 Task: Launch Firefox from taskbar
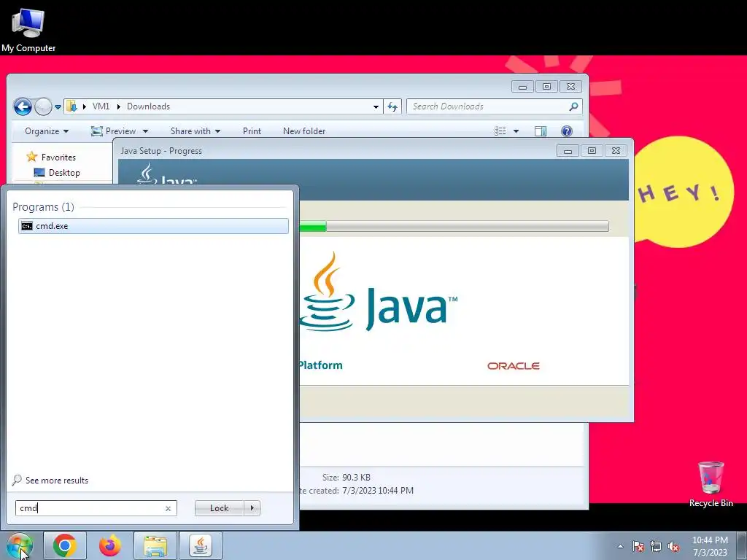(x=110, y=545)
